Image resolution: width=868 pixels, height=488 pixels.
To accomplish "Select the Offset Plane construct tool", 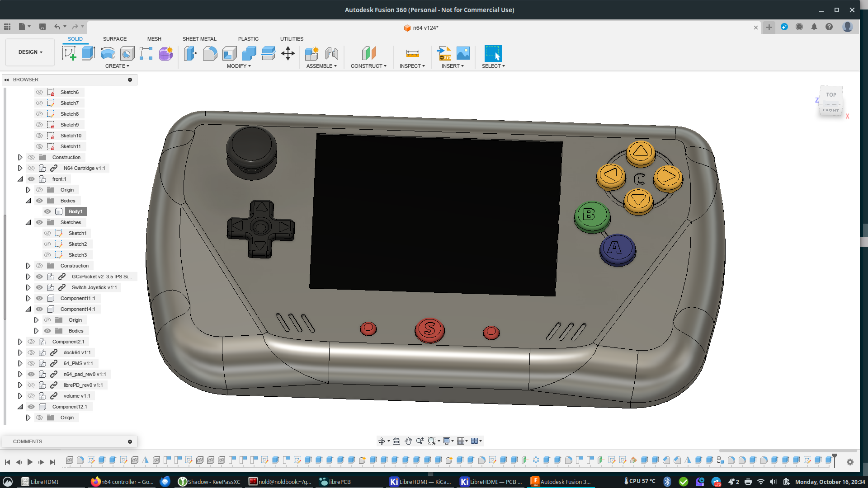I will [368, 53].
